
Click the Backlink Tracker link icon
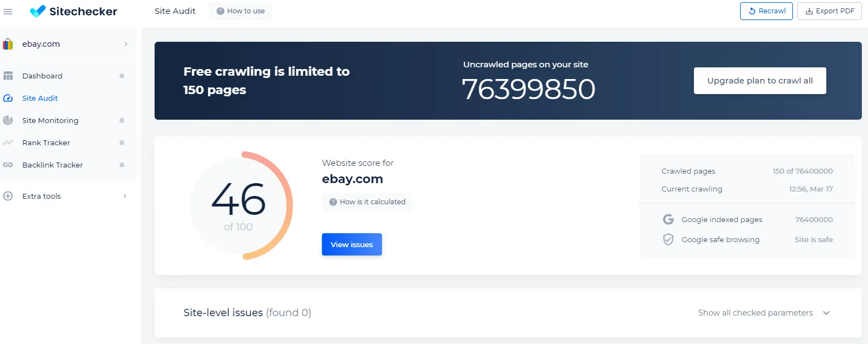click(8, 165)
